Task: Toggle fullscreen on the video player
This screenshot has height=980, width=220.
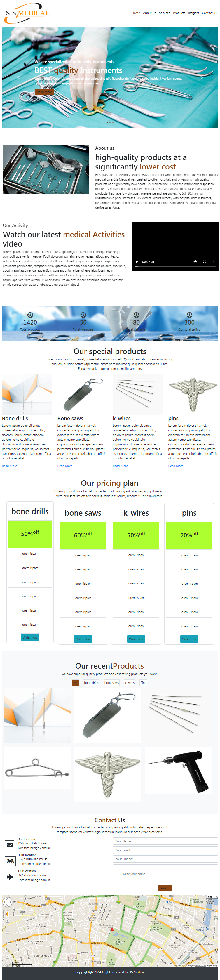Action: [205, 262]
